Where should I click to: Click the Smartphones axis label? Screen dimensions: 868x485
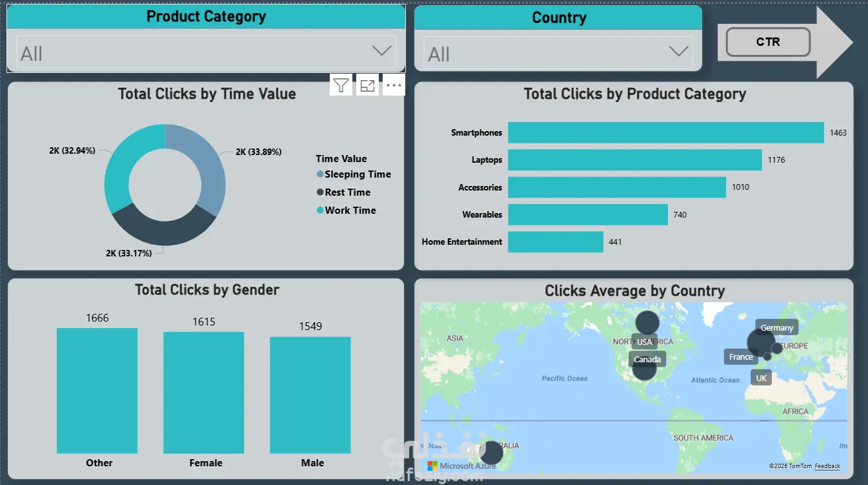coord(476,133)
